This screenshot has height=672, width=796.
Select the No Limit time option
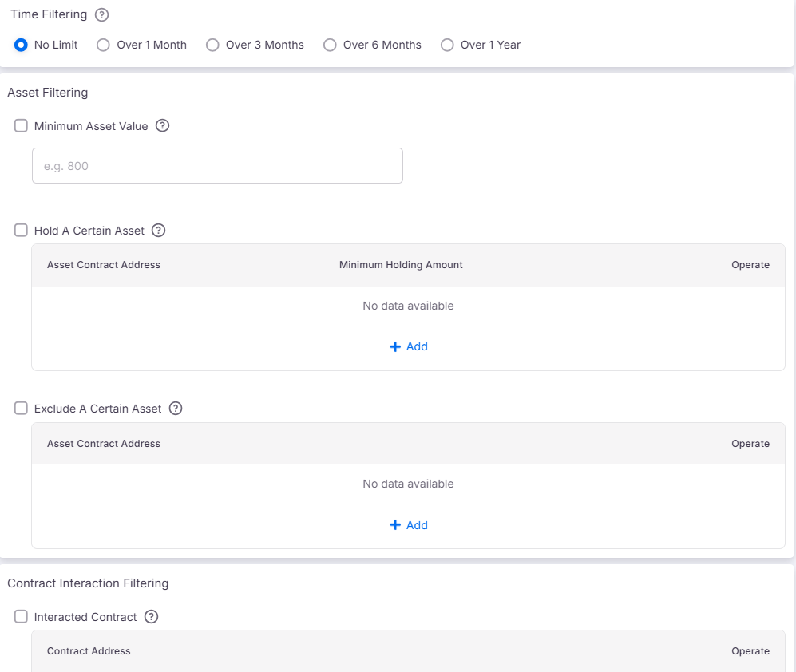coord(22,45)
